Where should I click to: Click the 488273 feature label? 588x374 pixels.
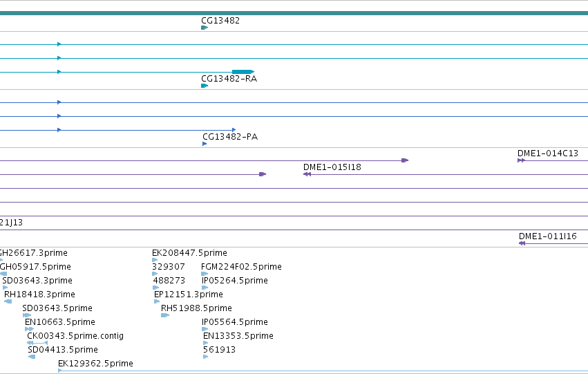[x=169, y=281]
